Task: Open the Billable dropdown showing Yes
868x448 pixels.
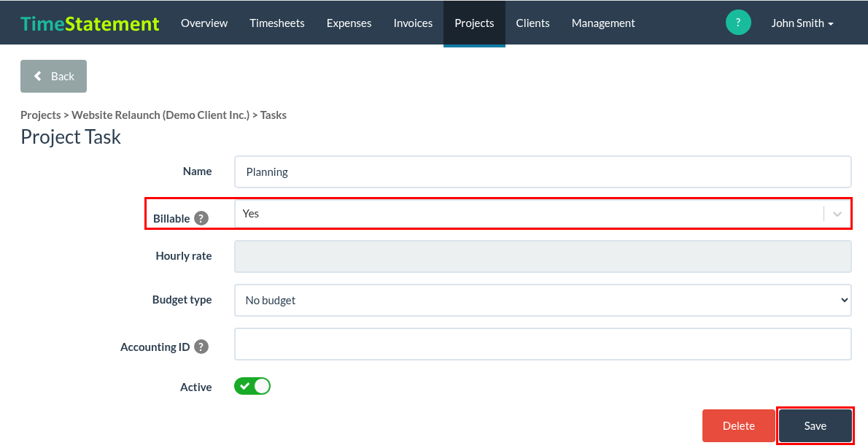Action: click(543, 214)
